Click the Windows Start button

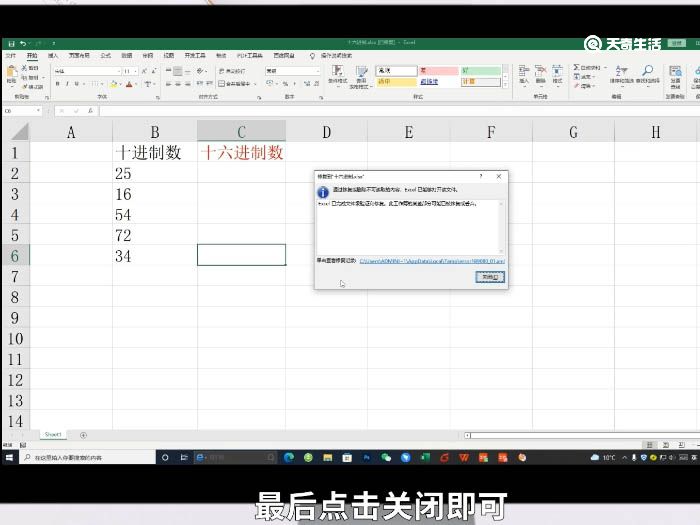point(9,458)
